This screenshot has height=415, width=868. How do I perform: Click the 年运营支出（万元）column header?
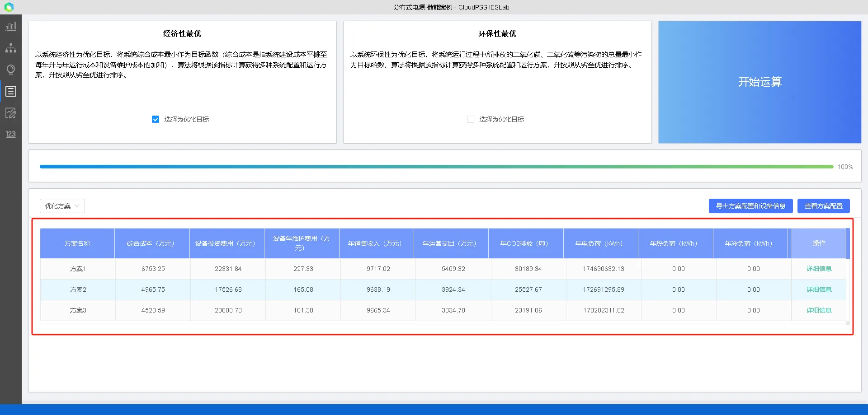click(x=451, y=243)
